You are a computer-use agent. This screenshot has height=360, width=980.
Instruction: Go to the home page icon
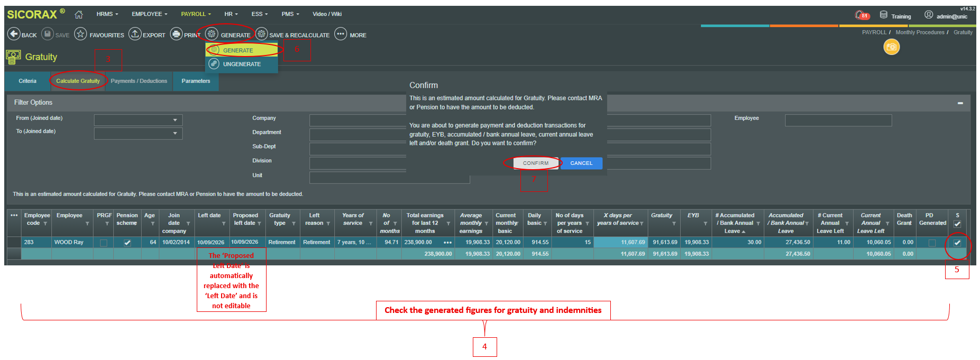(79, 14)
